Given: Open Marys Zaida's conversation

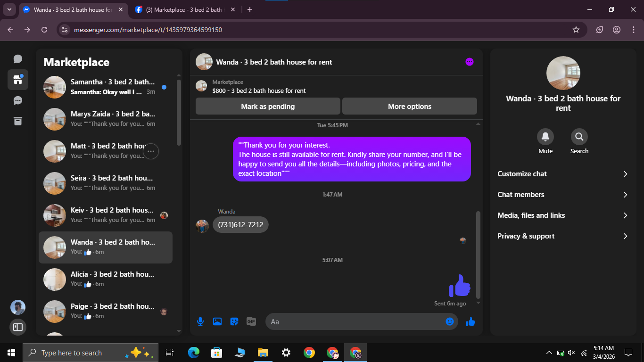Looking at the screenshot, I should (106, 119).
